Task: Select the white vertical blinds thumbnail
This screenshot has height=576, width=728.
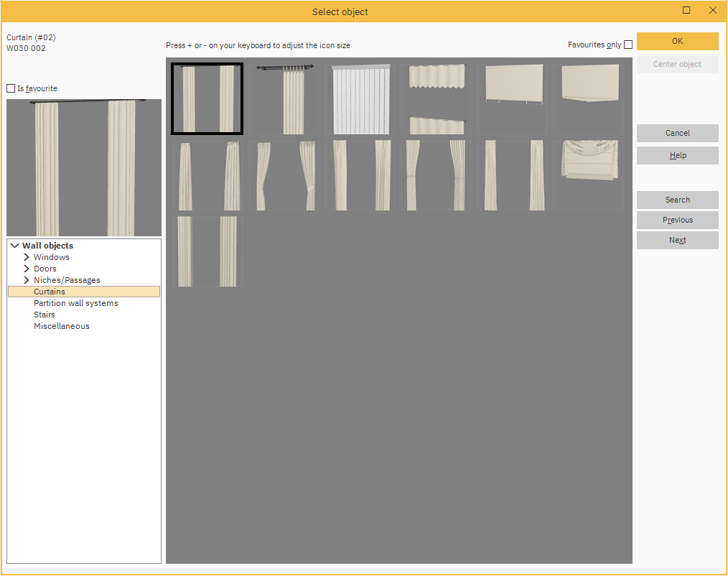Action: 360,99
